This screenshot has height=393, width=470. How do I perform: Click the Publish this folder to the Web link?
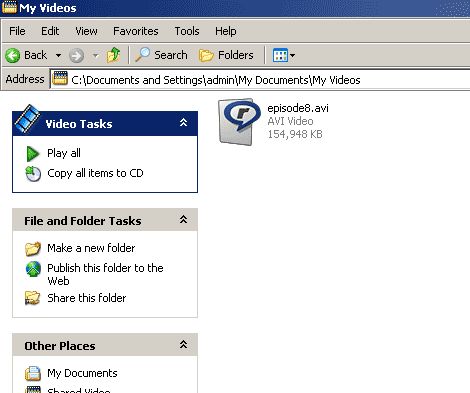105,274
